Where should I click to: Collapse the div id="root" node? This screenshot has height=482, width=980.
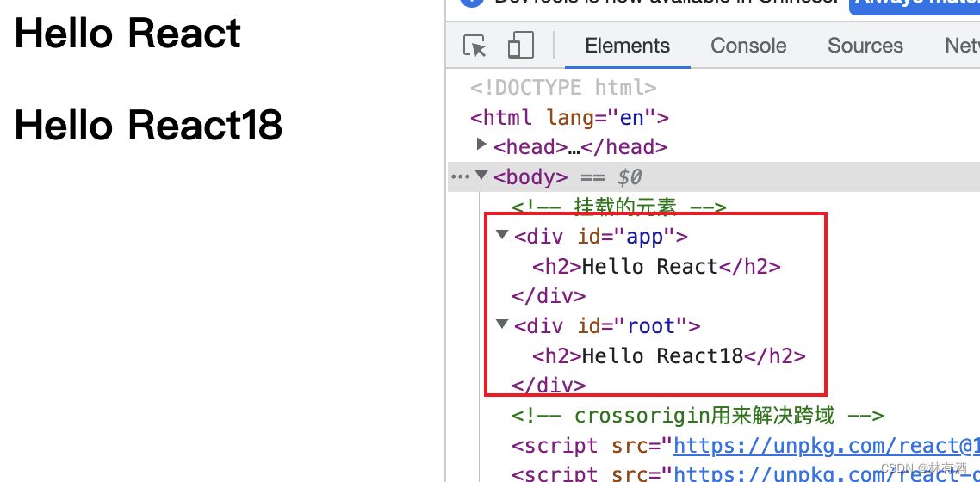click(x=502, y=324)
